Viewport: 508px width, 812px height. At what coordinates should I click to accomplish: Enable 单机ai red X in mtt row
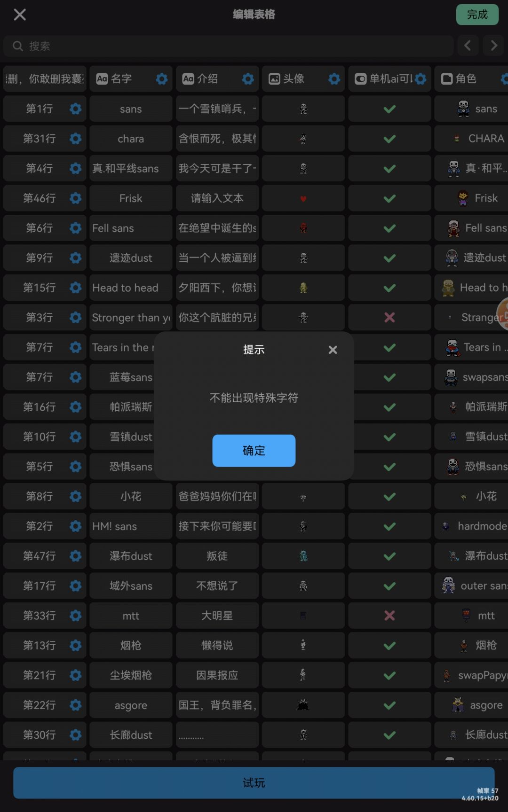tap(389, 616)
